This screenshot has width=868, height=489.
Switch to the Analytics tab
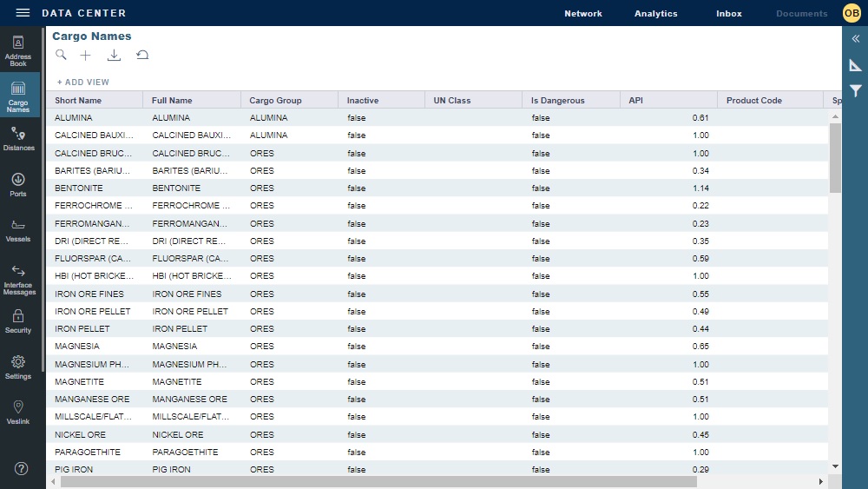tap(655, 14)
